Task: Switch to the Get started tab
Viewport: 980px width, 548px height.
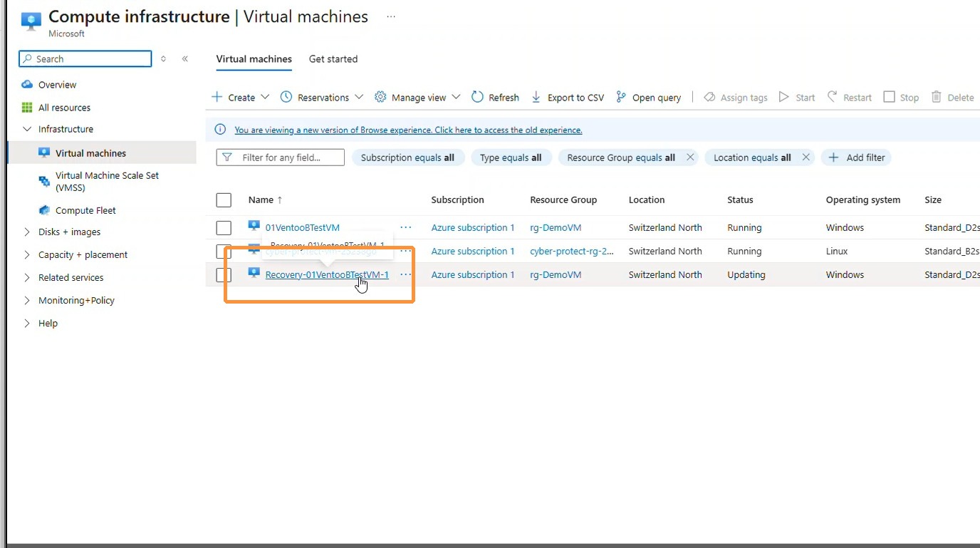Action: tap(333, 59)
